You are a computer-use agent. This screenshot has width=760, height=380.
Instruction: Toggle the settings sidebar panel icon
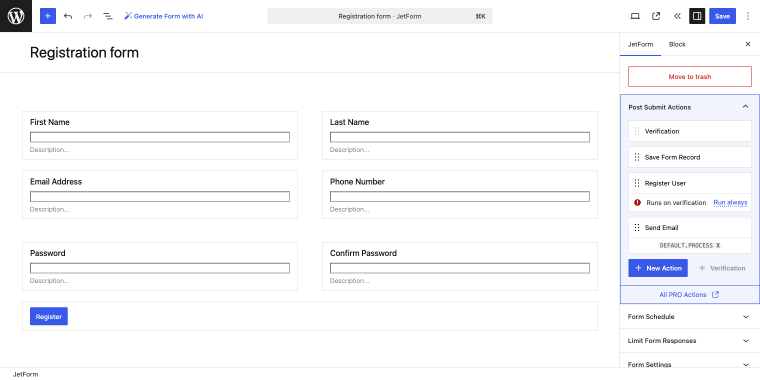click(697, 16)
